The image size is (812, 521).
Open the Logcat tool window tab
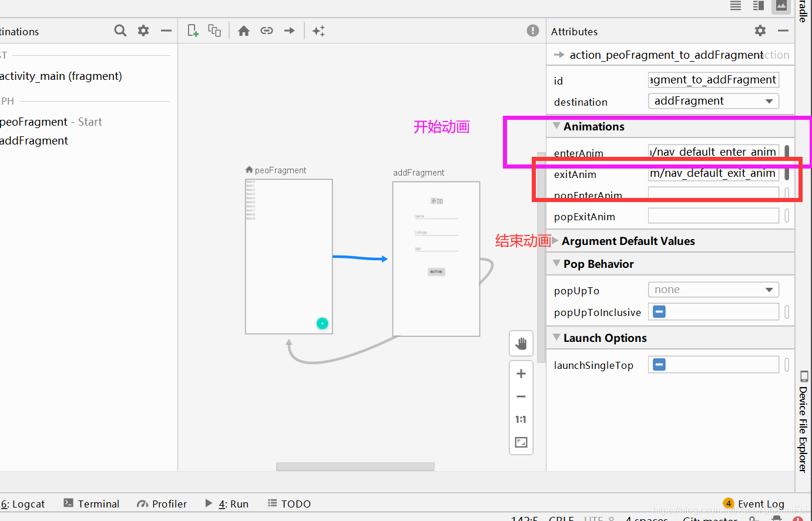tap(23, 504)
